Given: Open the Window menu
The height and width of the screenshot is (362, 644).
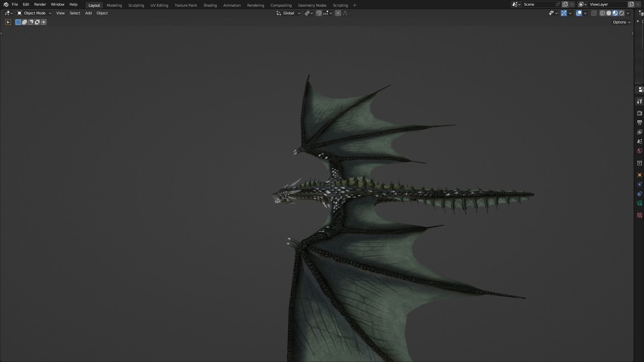Looking at the screenshot, I should point(57,4).
